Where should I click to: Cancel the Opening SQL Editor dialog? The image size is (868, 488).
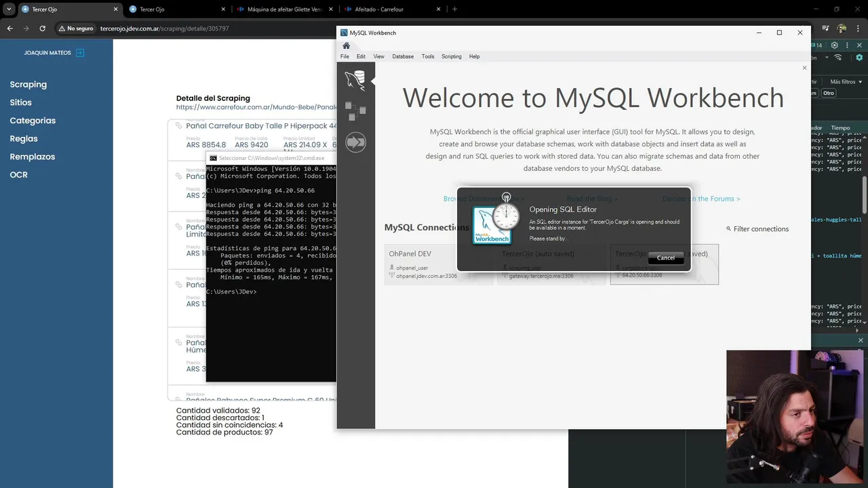coord(666,258)
